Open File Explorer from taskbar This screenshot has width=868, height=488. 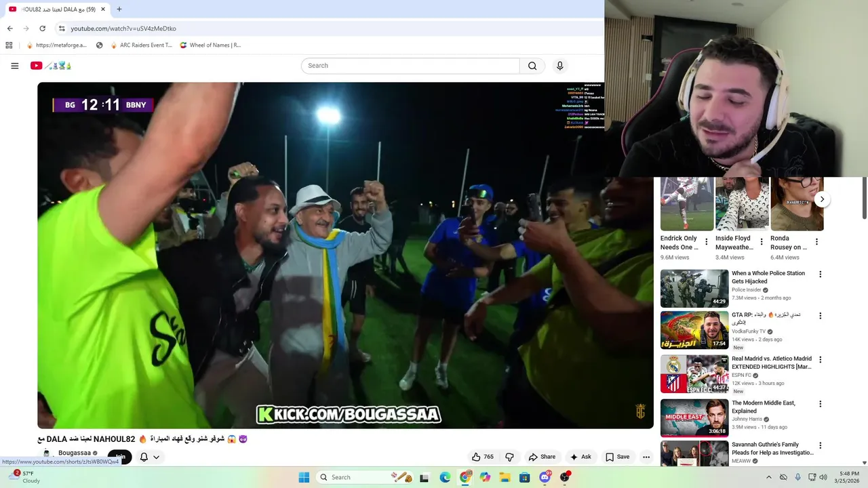pos(505,477)
